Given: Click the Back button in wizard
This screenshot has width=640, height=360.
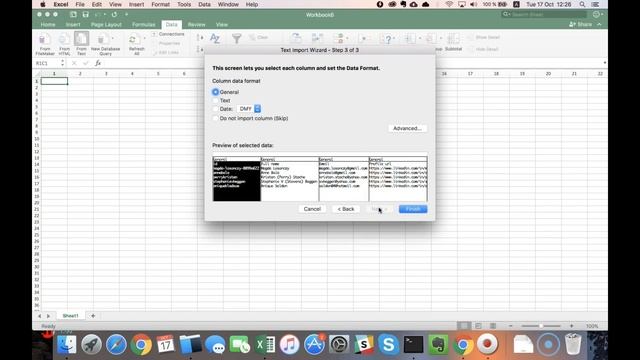Looking at the screenshot, I should pos(346,209).
